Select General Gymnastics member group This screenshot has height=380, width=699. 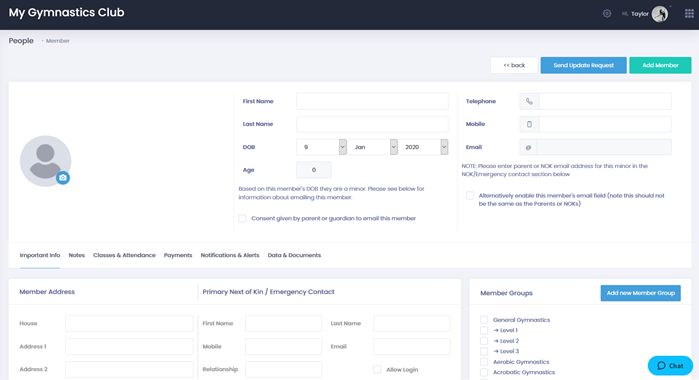click(x=484, y=320)
